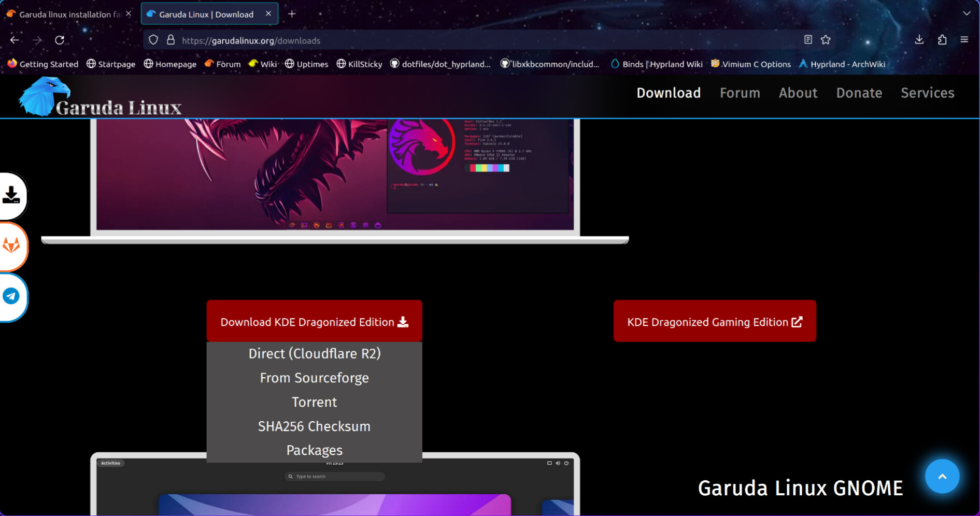Go back to the previous page

(15, 40)
